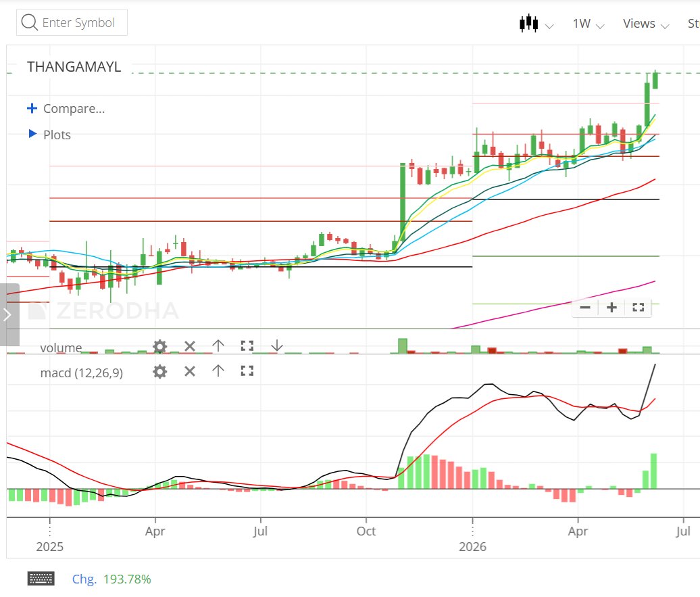
Task: Click the THANGAMAYL symbol label
Action: [74, 66]
